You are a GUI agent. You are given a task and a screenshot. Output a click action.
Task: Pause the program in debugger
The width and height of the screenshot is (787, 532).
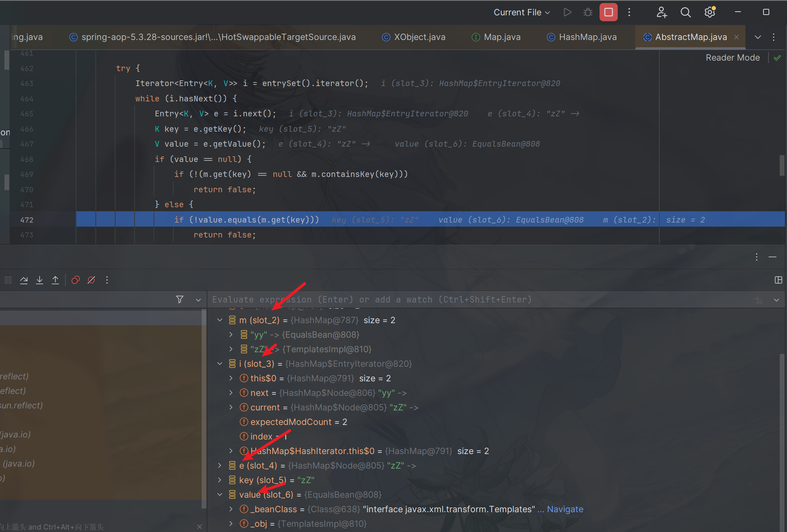[8, 280]
